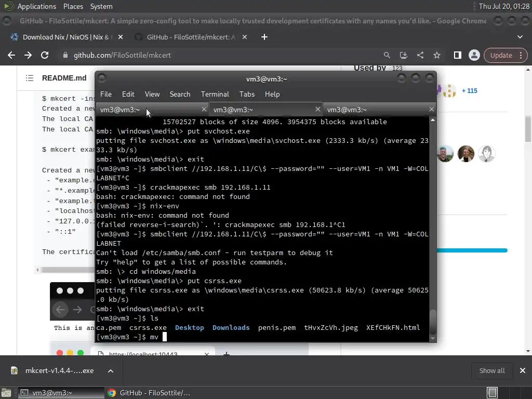Open terminal Tabs menu
Screen dimensions: 532x399
247,95
